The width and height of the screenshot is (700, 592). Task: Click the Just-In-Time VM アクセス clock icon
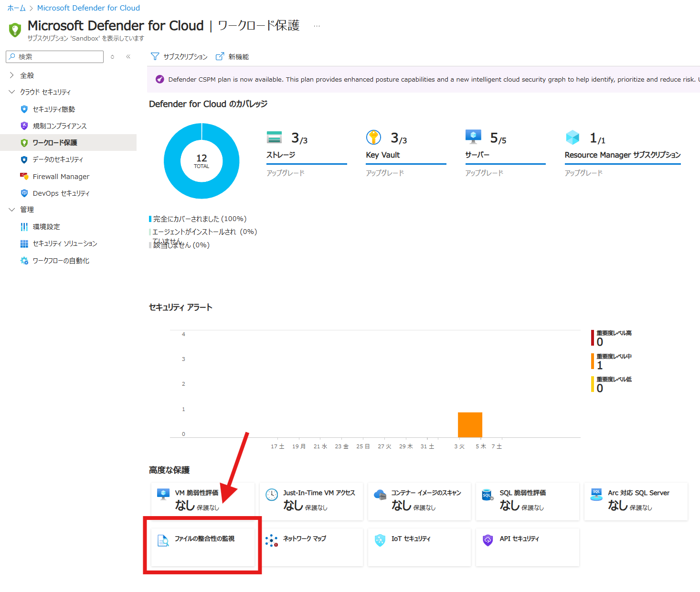272,495
